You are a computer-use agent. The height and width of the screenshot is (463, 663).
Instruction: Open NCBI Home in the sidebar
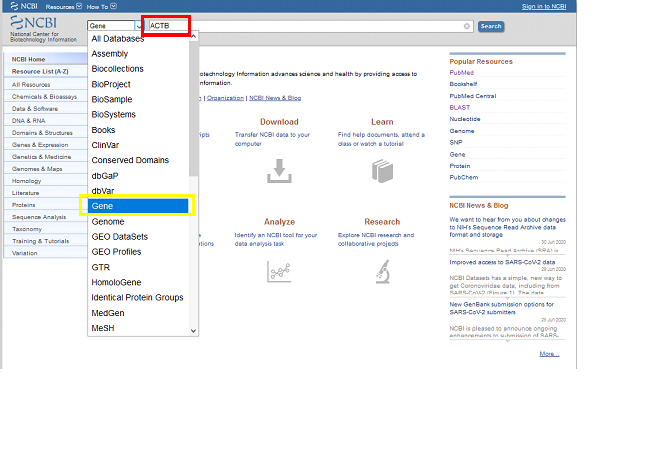pyautogui.click(x=45, y=59)
